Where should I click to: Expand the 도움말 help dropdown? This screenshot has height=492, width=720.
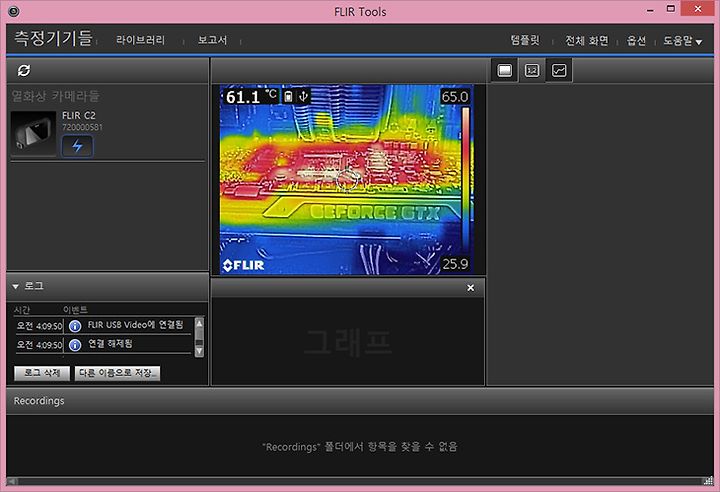pyautogui.click(x=682, y=41)
